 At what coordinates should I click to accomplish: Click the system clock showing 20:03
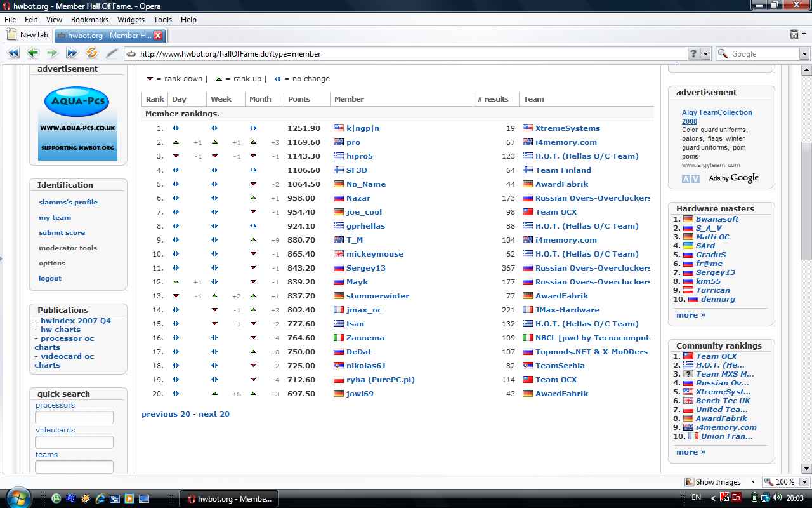(x=795, y=498)
